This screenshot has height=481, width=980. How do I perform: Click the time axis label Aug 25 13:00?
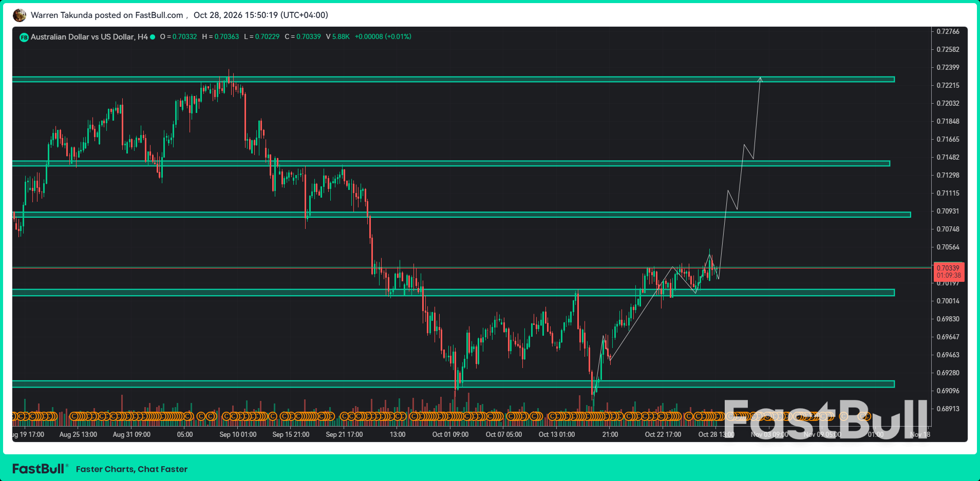[x=78, y=435]
